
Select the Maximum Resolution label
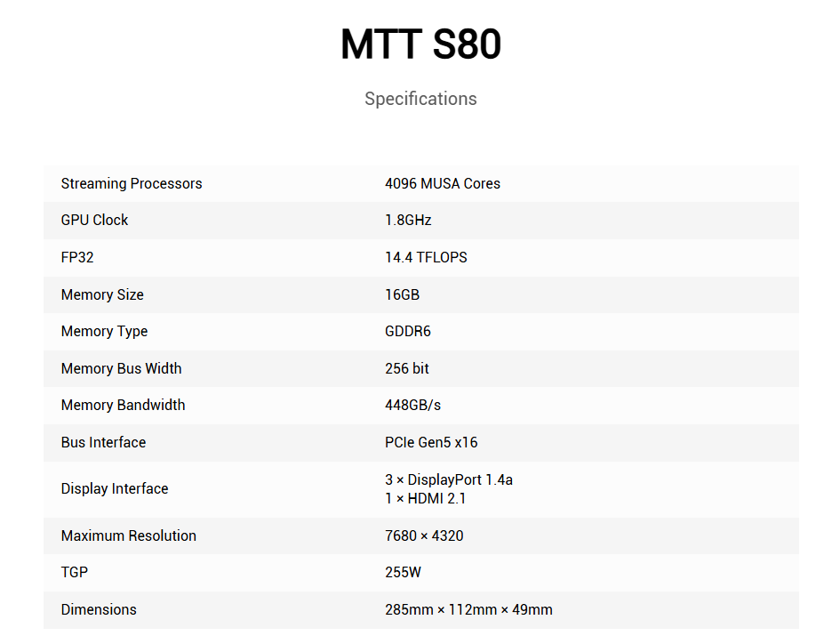(x=129, y=535)
